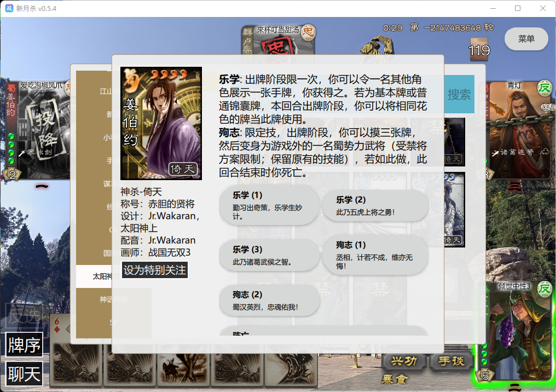Click the 倚天 badge on the portrait
Viewport: 556px width, 392px height.
[x=183, y=169]
